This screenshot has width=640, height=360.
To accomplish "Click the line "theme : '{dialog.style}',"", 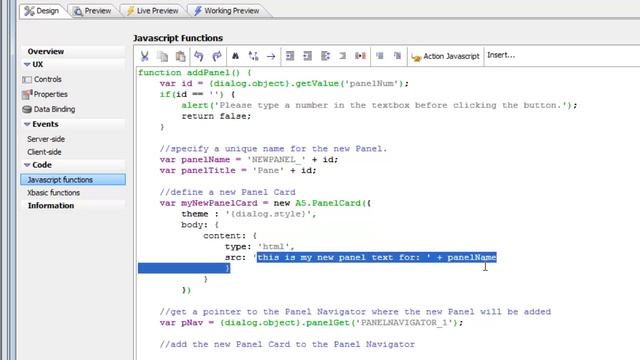I will pos(249,214).
